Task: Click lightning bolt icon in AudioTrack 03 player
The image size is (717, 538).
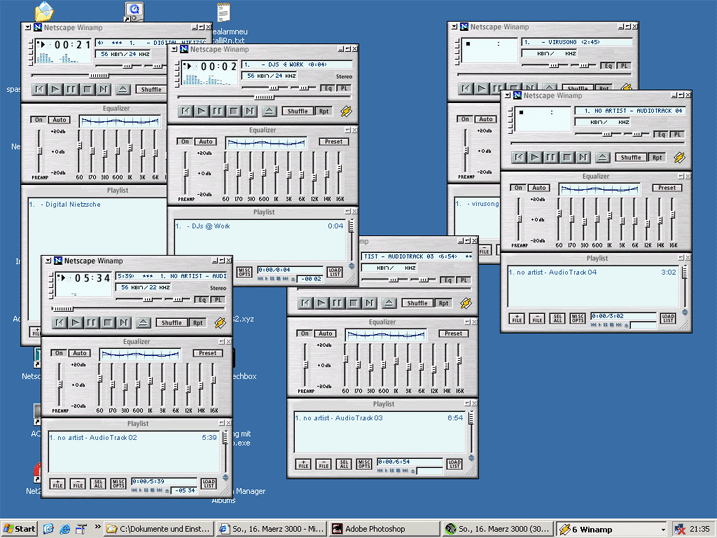Action: 466,303
